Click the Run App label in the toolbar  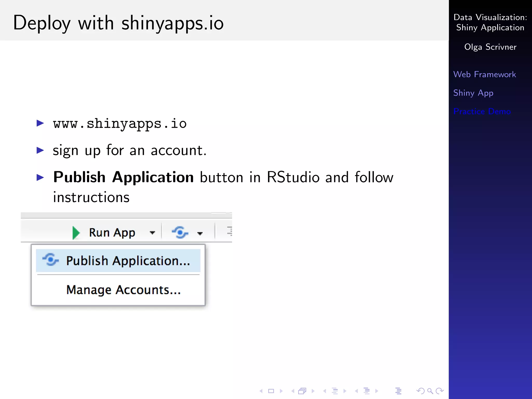112,232
